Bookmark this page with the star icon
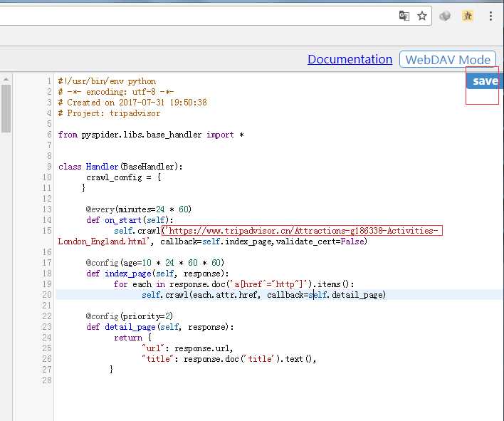Viewport: 504px width, 421px height. pos(422,16)
